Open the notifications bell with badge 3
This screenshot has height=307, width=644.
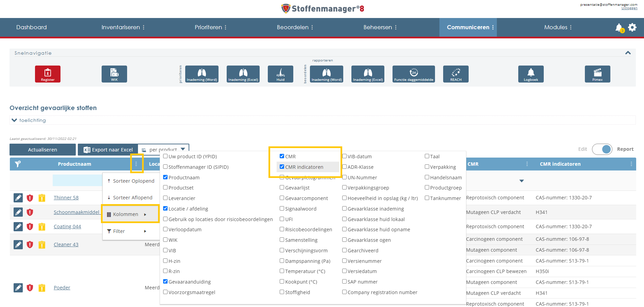click(619, 28)
